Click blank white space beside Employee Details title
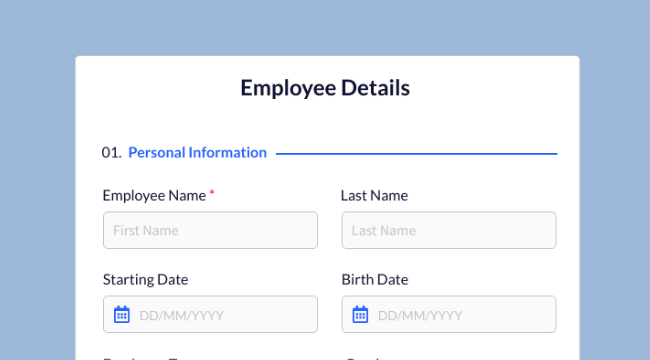The height and width of the screenshot is (360, 650). (x=493, y=88)
